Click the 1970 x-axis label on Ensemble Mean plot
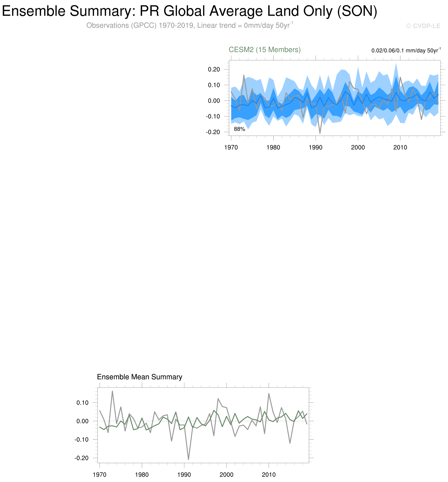 [x=100, y=475]
